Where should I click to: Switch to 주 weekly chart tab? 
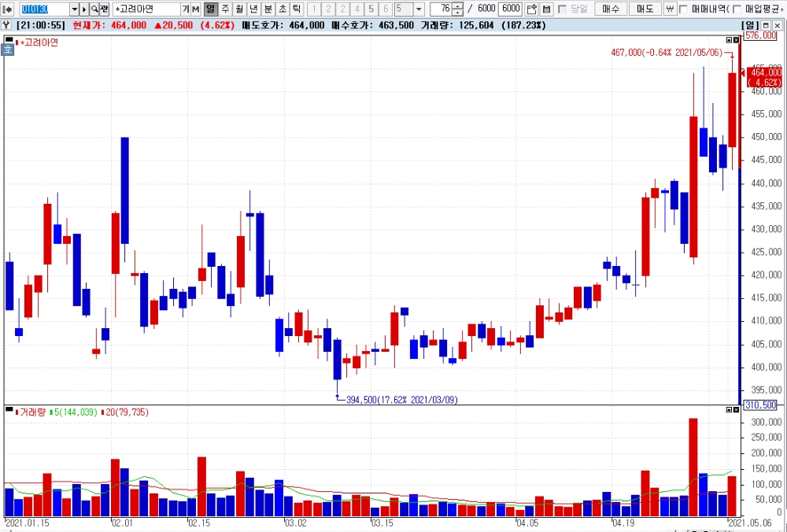point(225,9)
